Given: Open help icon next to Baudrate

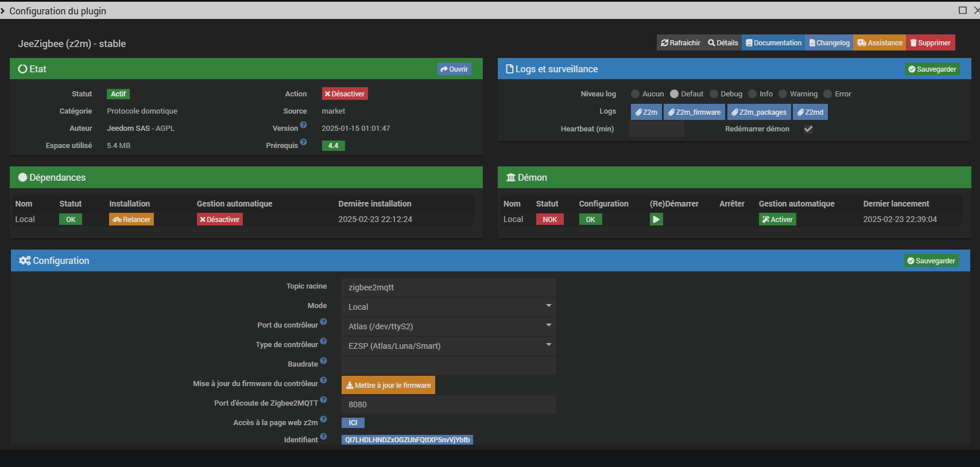Looking at the screenshot, I should click(323, 361).
